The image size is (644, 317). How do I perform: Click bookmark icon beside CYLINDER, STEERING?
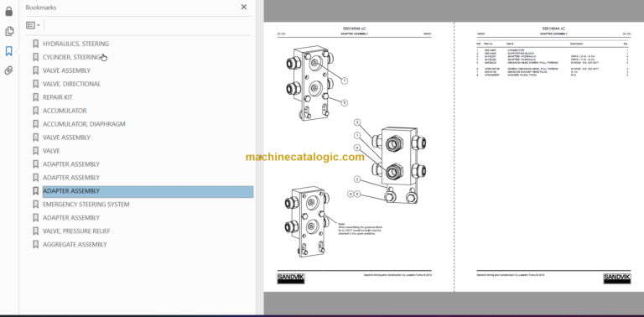[36, 57]
